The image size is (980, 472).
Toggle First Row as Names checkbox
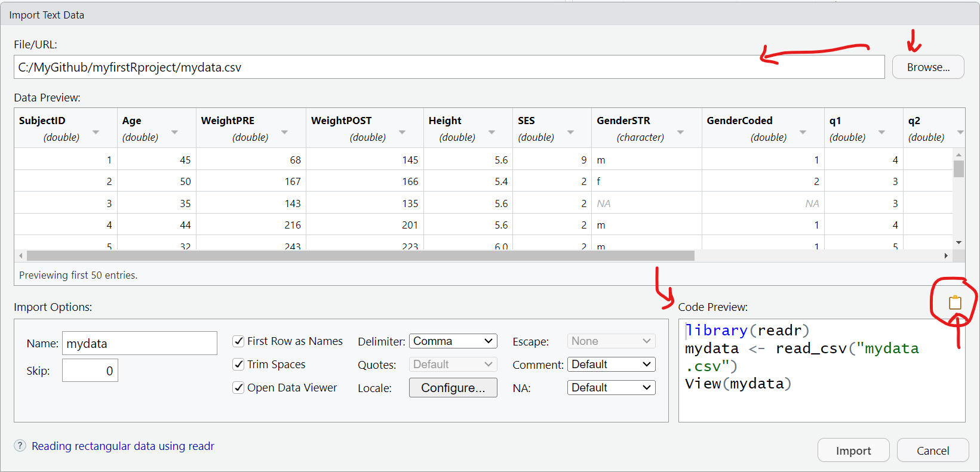click(x=238, y=341)
